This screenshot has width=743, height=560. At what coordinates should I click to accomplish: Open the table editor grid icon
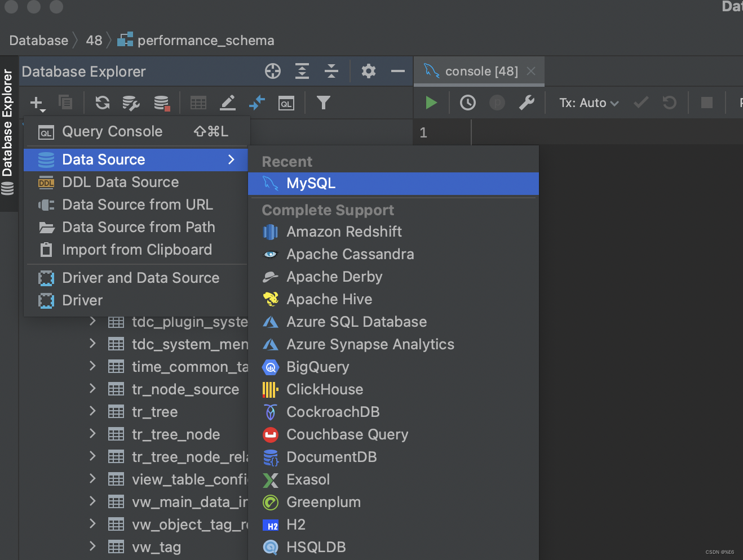[198, 103]
